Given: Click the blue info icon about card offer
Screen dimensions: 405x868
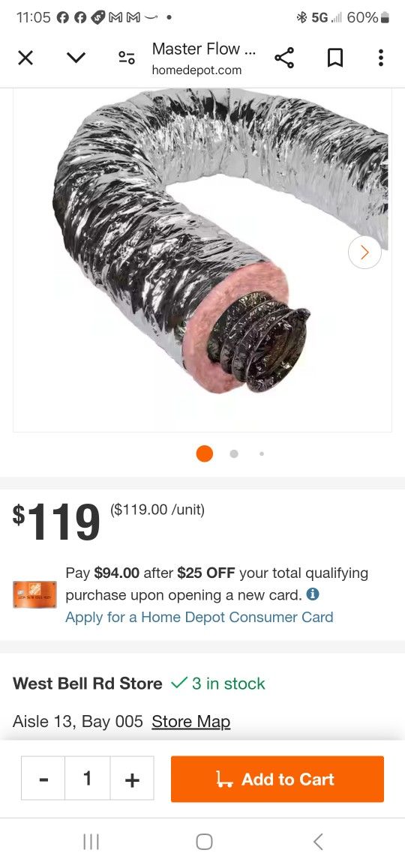Looking at the screenshot, I should 313,594.
